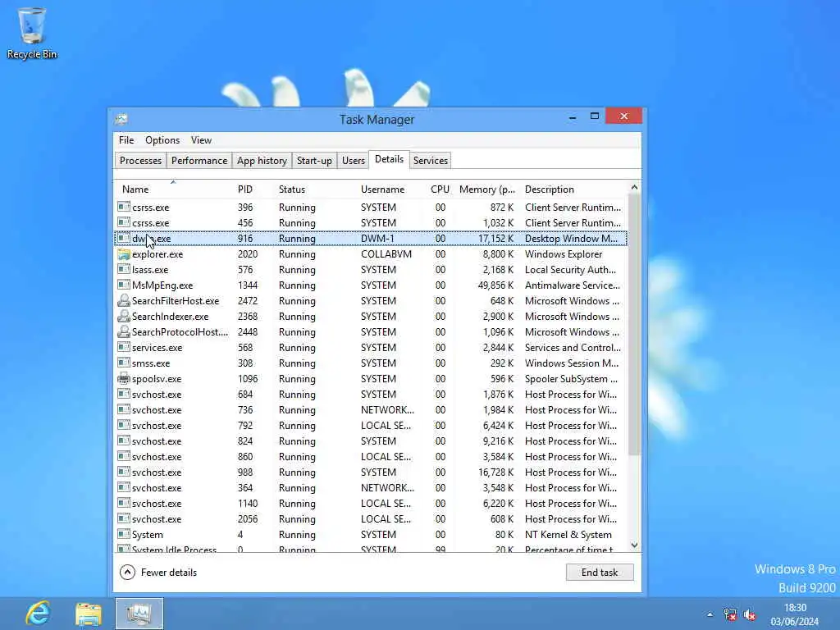Click icon of svchost.exe PID 684
The height and width of the screenshot is (630, 840).
(x=124, y=395)
